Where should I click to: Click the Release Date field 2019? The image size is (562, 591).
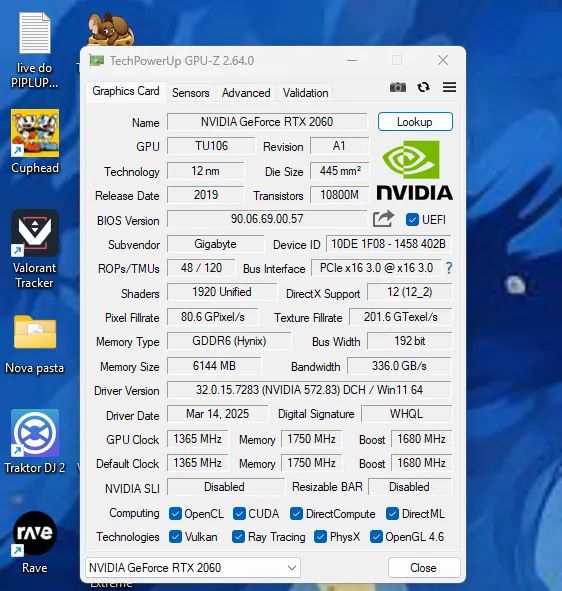[x=205, y=195]
